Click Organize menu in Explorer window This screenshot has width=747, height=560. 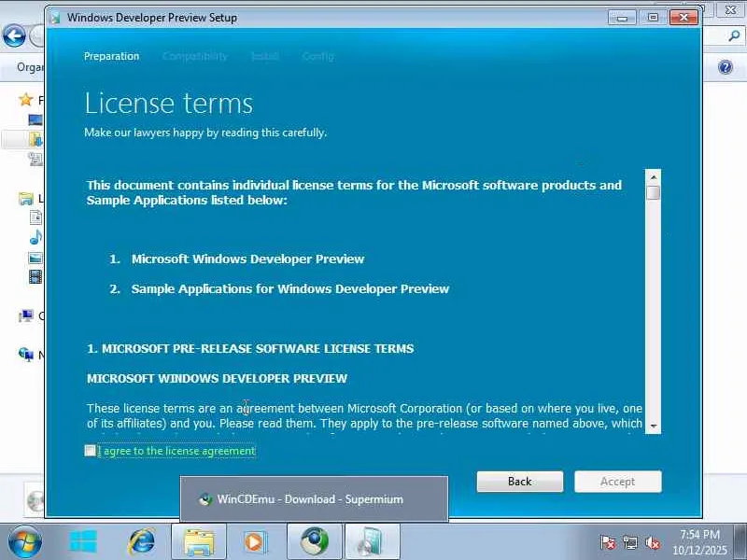point(30,67)
